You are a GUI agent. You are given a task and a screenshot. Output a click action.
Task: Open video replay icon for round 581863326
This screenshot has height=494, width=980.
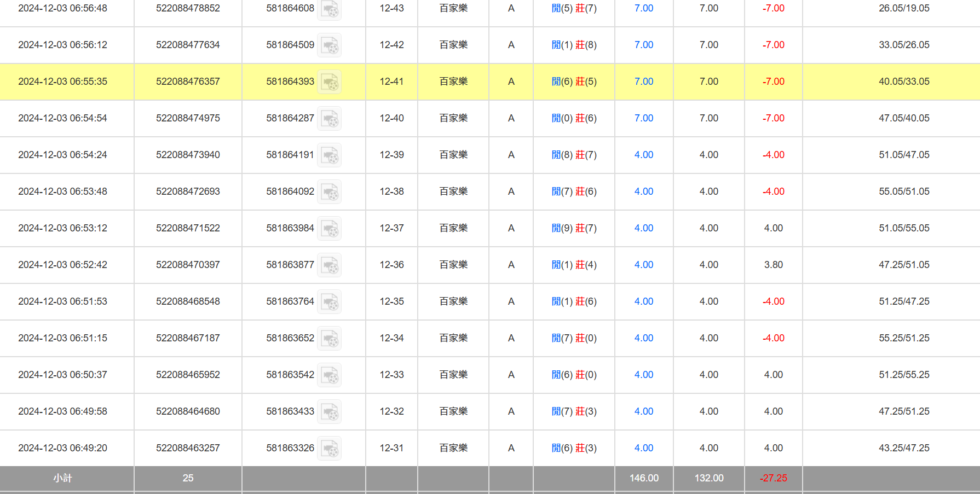(330, 449)
